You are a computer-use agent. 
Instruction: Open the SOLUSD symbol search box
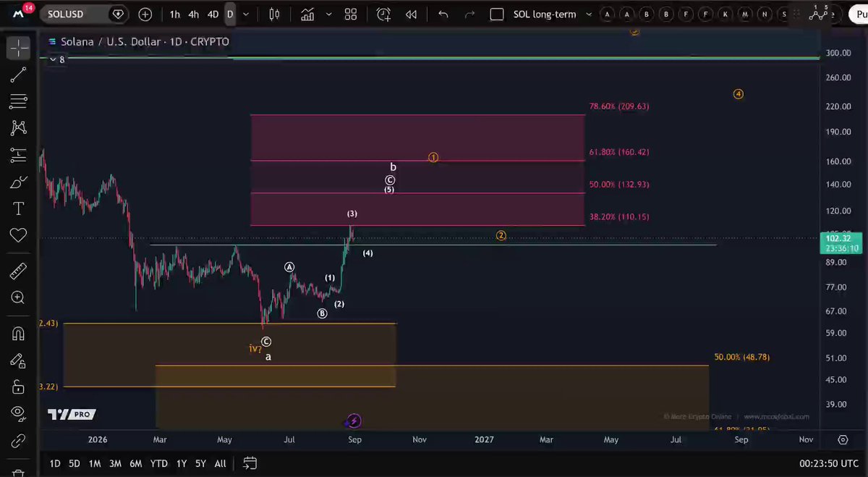84,14
